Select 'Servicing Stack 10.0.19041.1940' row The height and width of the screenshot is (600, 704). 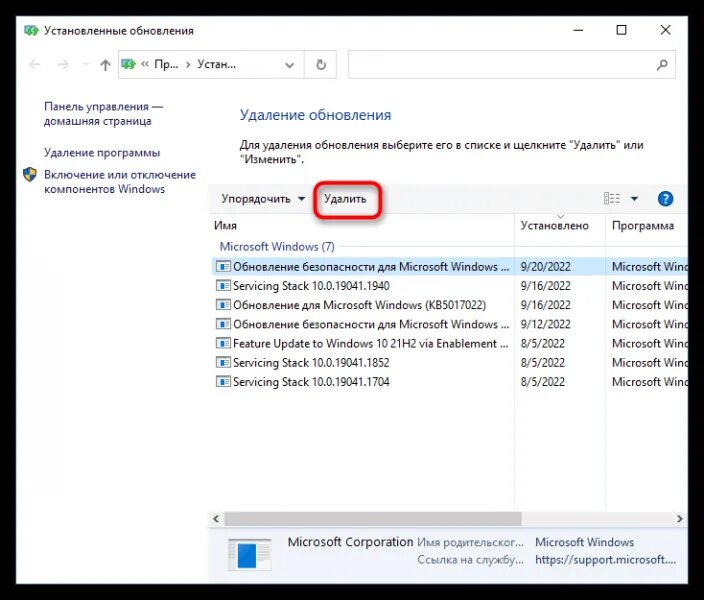click(x=449, y=286)
